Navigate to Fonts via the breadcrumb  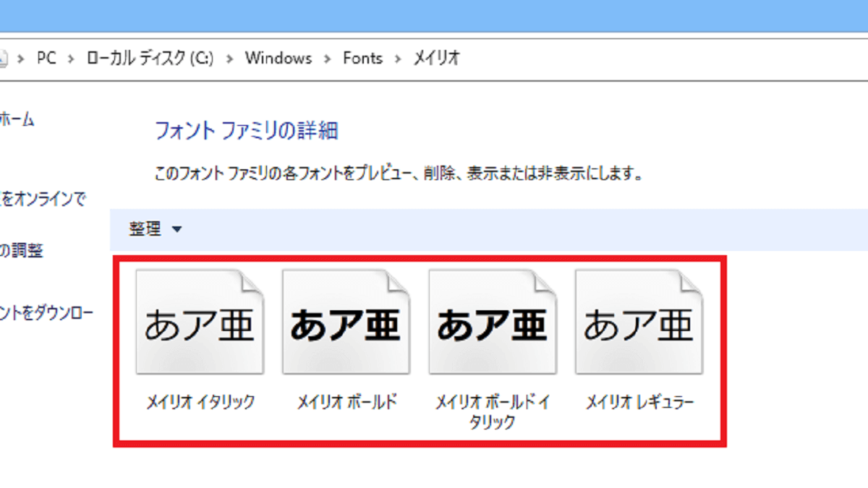362,59
